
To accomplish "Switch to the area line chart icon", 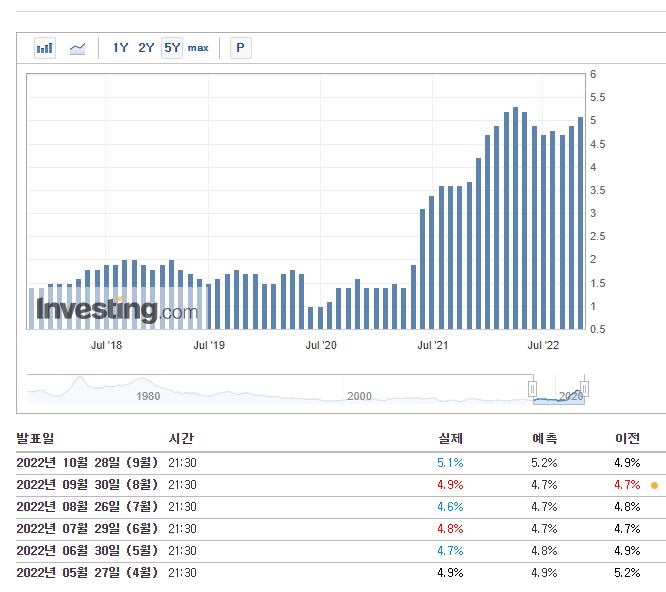I will tap(77, 48).
